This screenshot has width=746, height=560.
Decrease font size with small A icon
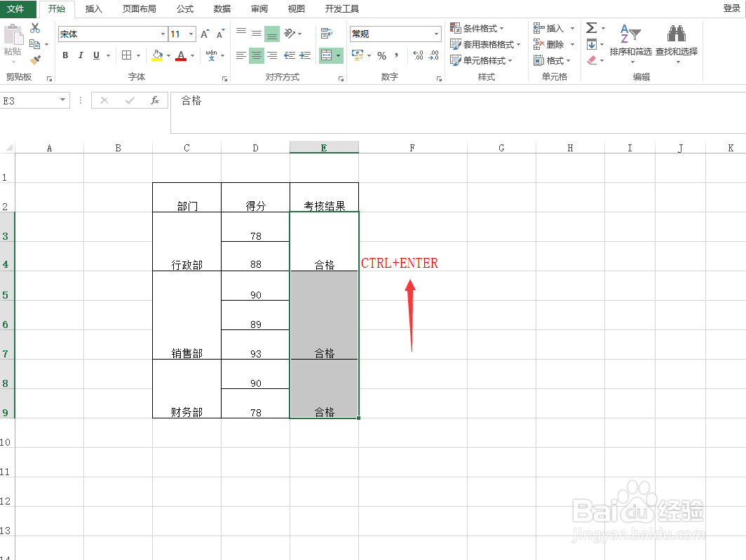click(x=220, y=34)
